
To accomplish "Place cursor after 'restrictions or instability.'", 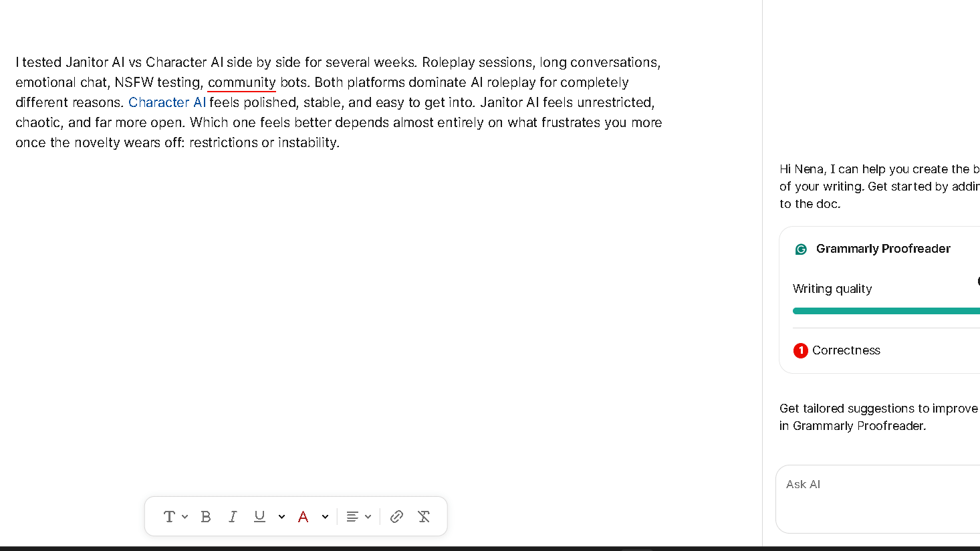I will point(341,142).
